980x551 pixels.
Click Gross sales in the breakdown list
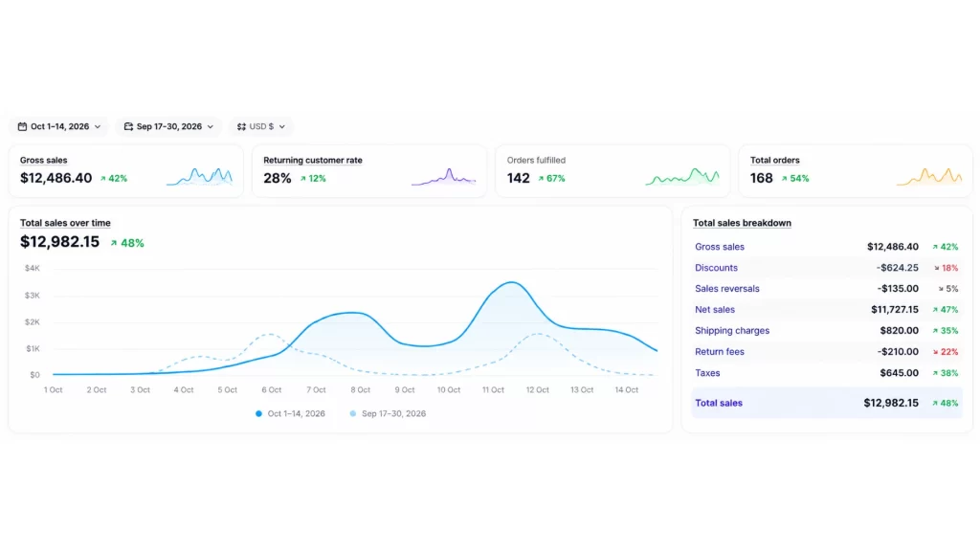click(720, 247)
